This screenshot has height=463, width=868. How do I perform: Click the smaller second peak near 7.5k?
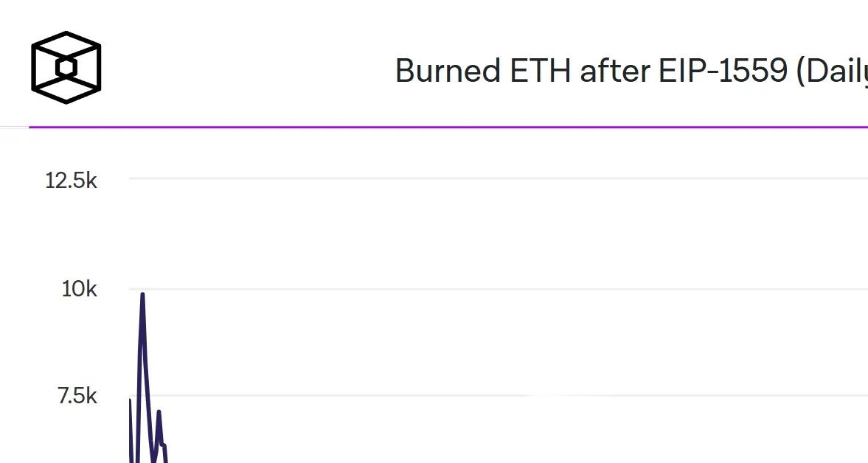pyautogui.click(x=159, y=411)
